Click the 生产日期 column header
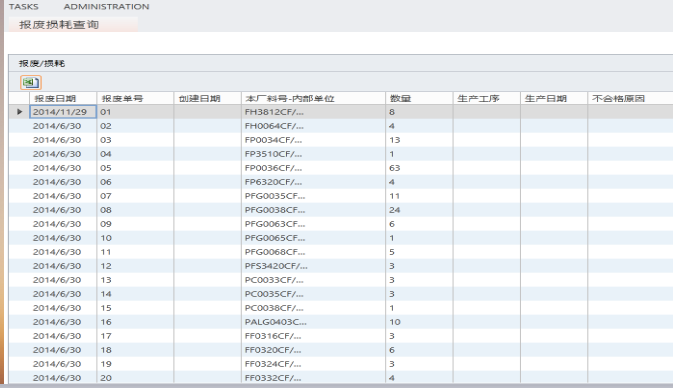 (554, 98)
